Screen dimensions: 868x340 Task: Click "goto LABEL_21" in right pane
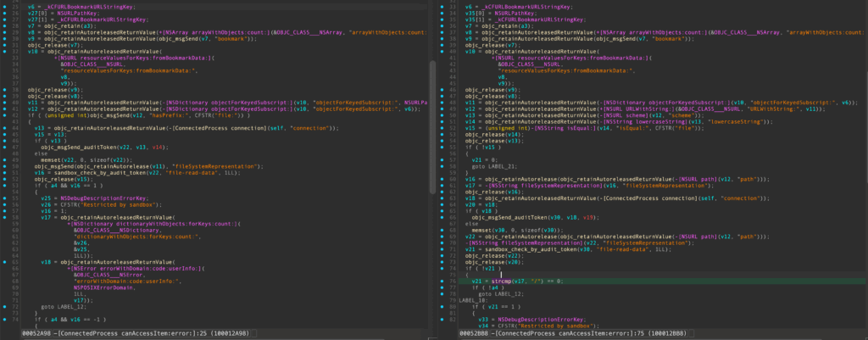coord(493,167)
